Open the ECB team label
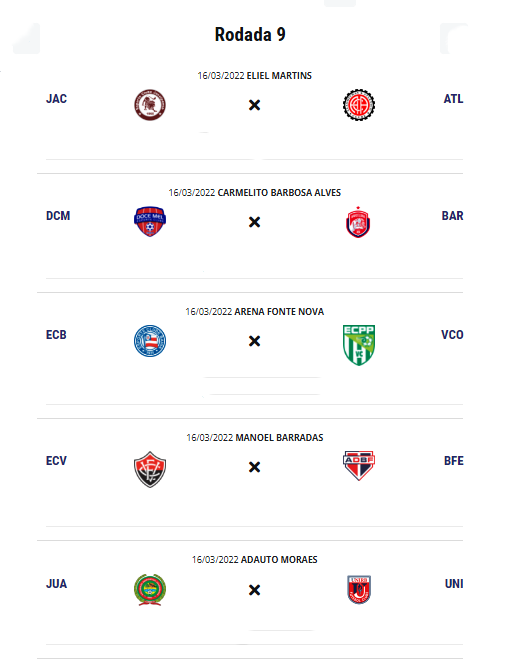Screen dimensions: 507x669 (x=56, y=334)
